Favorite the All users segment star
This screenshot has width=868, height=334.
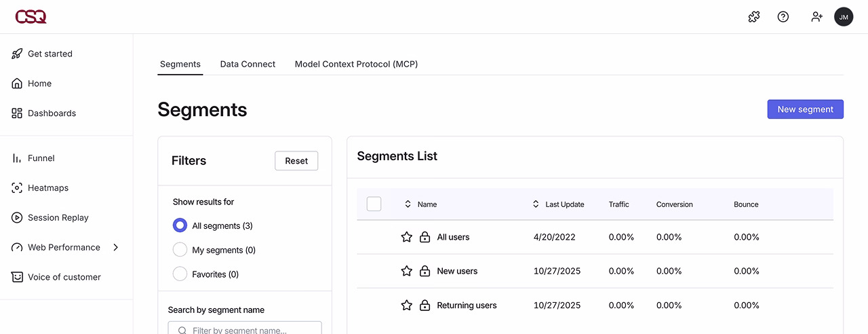(407, 237)
